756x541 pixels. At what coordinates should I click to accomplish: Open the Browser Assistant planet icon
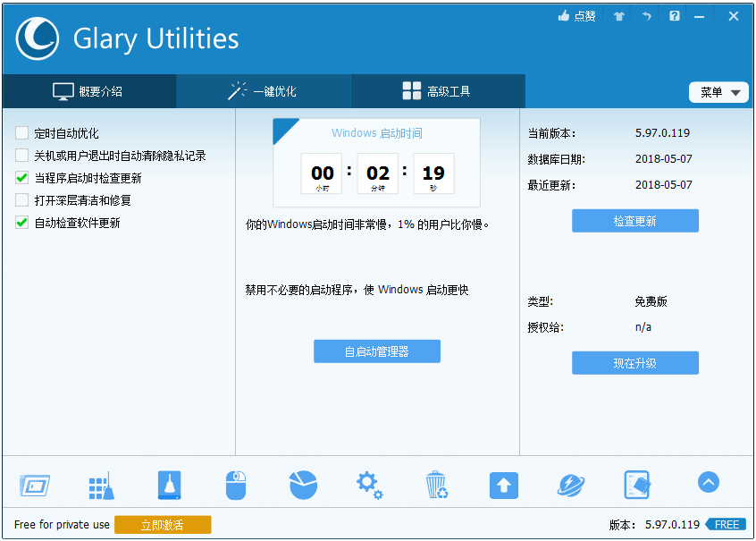[571, 485]
